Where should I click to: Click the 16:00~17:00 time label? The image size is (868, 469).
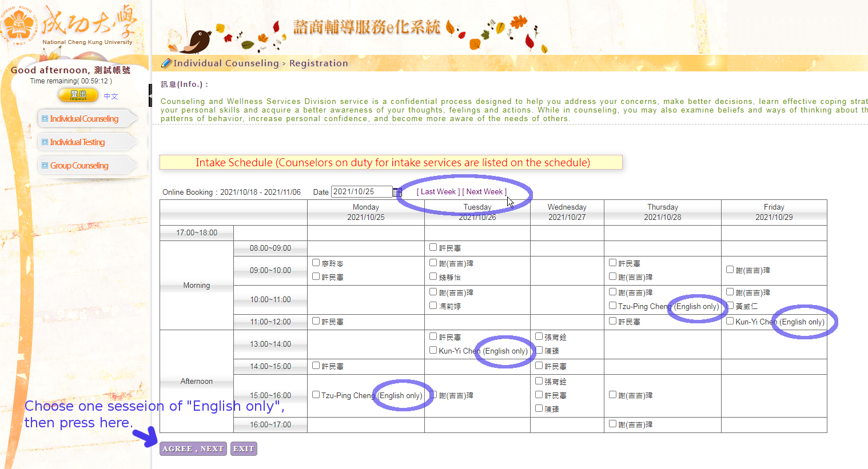[x=270, y=425]
